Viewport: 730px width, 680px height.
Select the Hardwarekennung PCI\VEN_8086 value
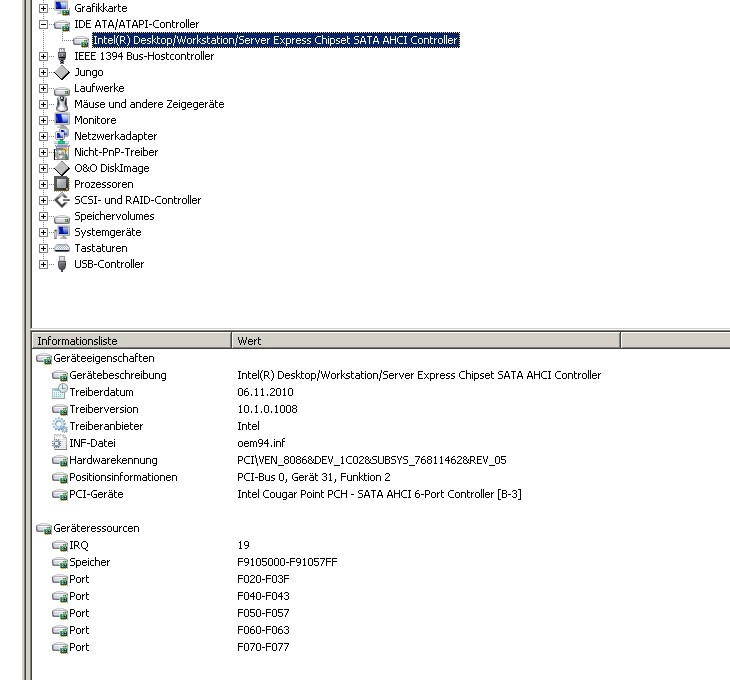(x=372, y=460)
